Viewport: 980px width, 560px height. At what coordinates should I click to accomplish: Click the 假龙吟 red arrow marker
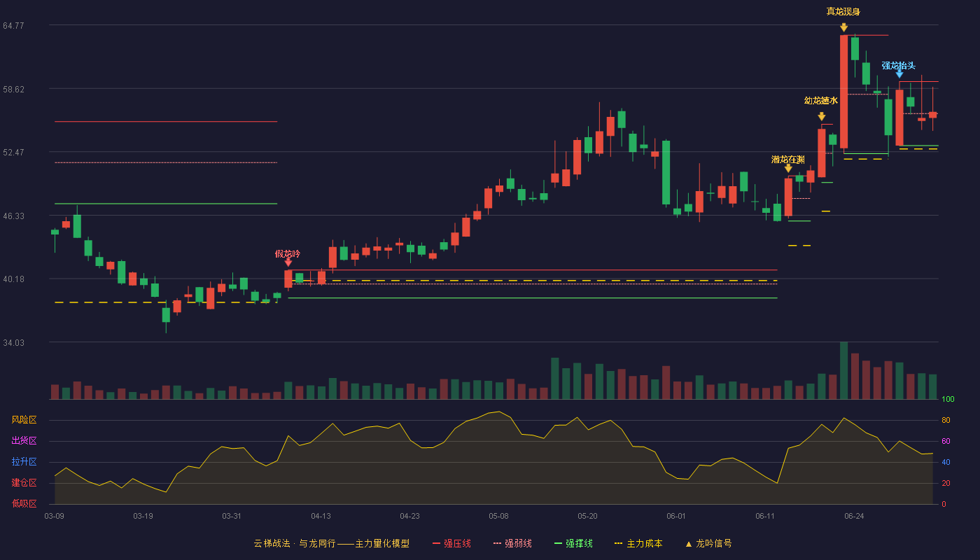[x=288, y=262]
